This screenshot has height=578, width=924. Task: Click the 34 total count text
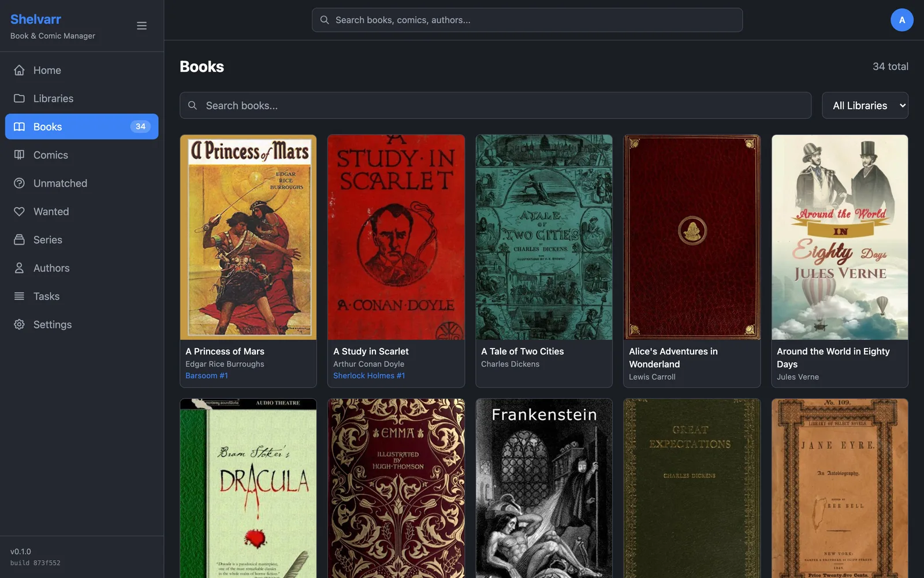891,66
